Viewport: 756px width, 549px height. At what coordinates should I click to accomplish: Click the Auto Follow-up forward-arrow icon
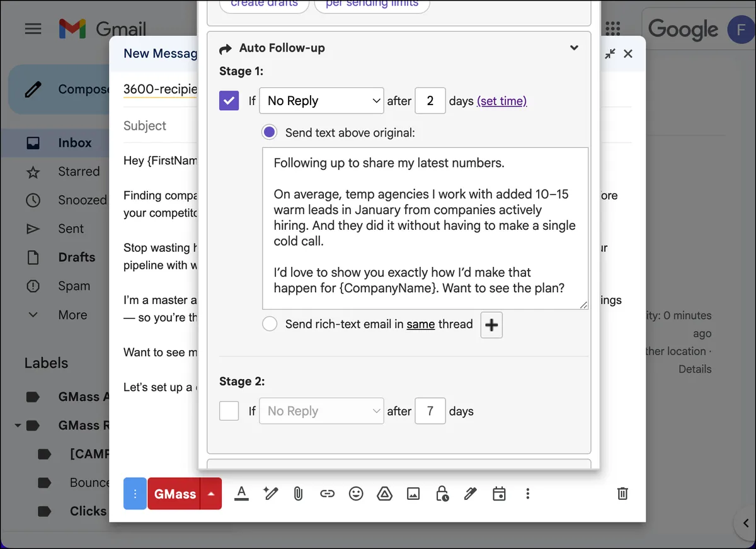point(226,48)
